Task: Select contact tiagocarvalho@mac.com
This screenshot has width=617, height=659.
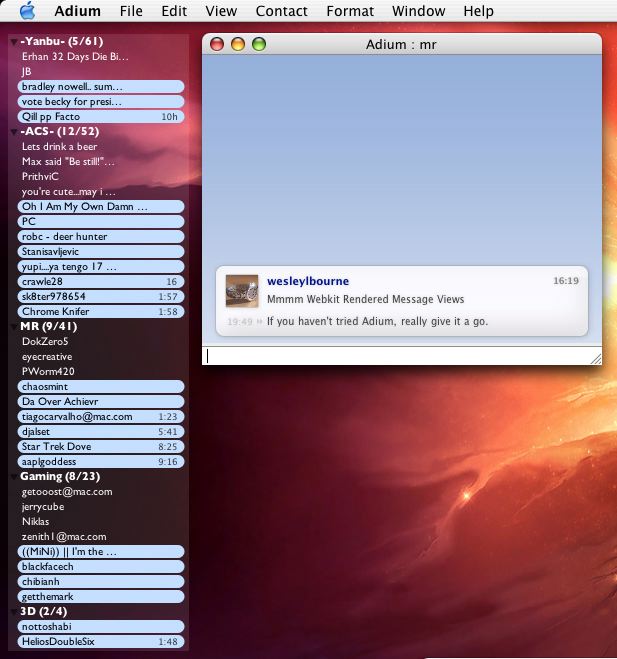Action: point(101,417)
